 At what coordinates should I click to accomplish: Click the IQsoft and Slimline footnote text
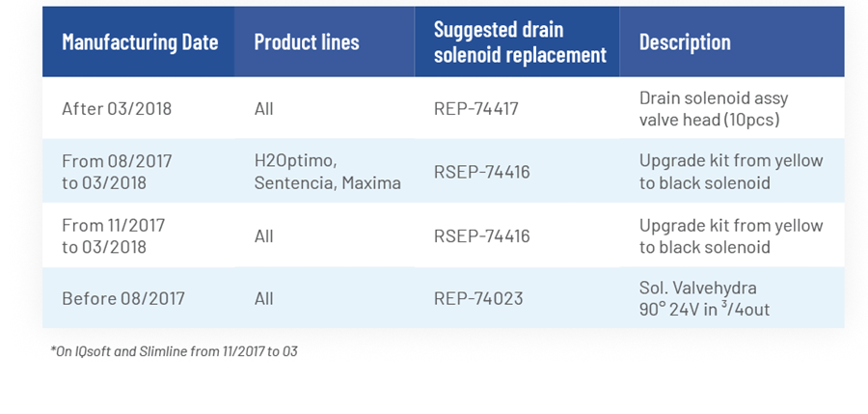coord(174,351)
